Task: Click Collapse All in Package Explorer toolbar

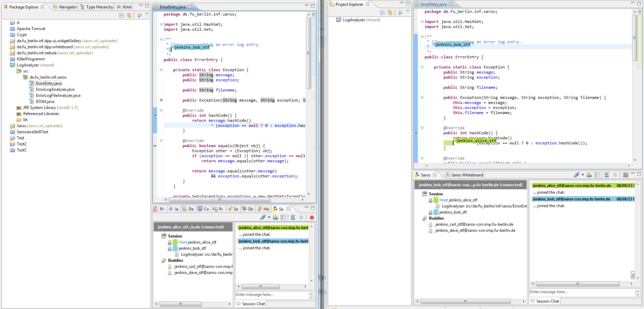Action: tap(122, 16)
